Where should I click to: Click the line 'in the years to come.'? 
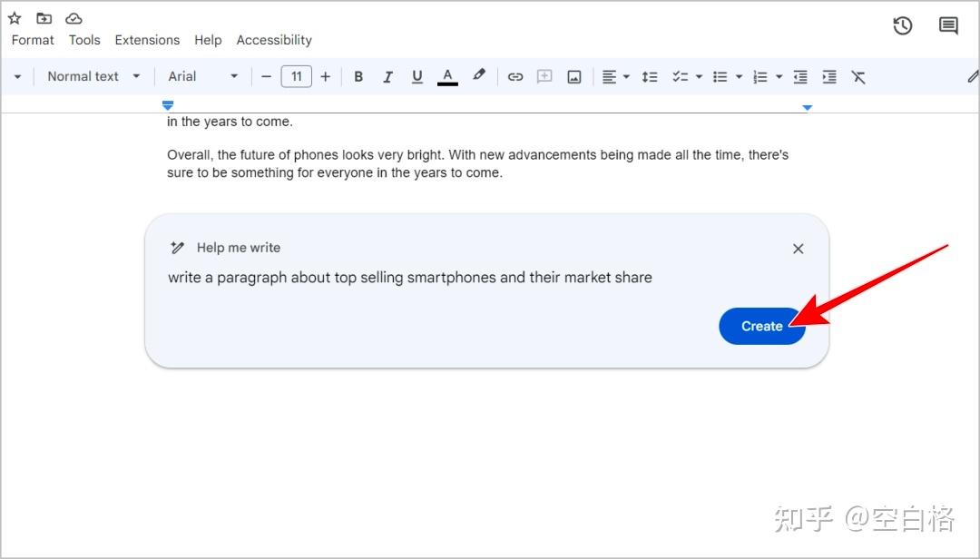[x=230, y=122]
